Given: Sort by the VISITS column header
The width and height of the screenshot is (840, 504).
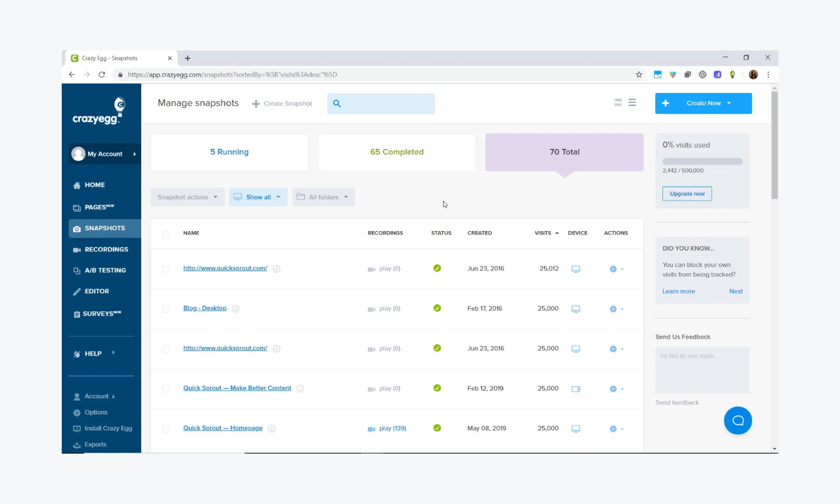Looking at the screenshot, I should [546, 233].
